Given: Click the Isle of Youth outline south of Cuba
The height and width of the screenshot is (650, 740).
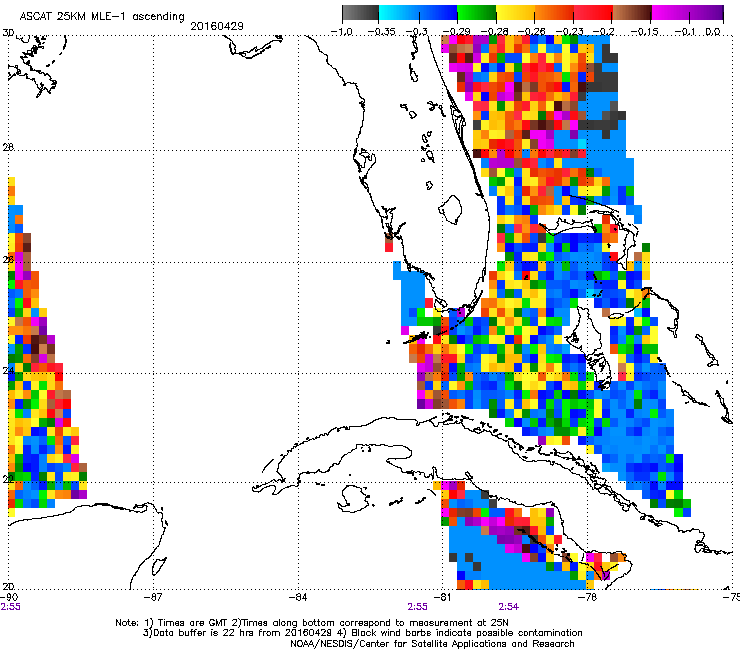Looking at the screenshot, I should pyautogui.click(x=354, y=500).
